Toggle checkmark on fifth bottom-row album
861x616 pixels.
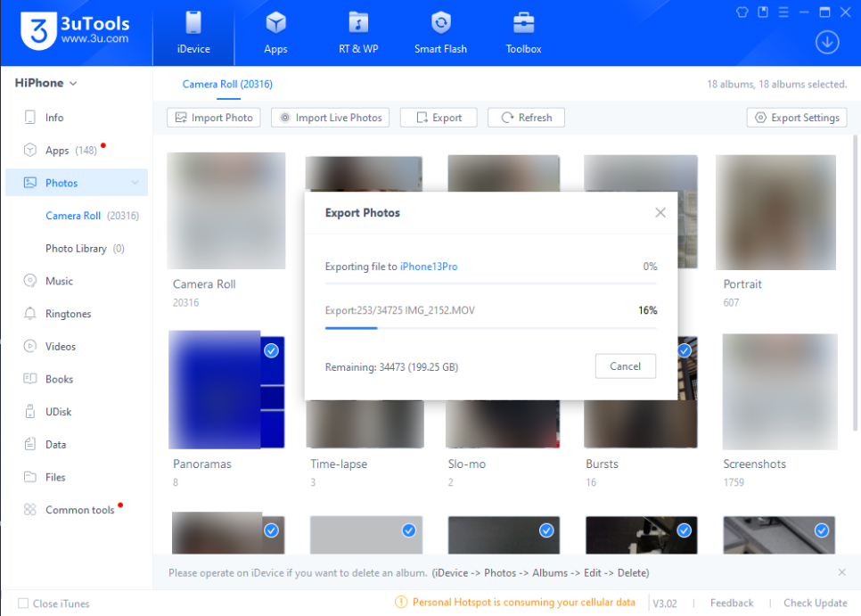click(822, 530)
